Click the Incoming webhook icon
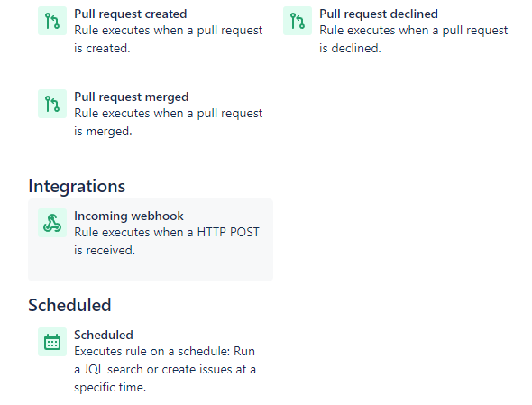Image resolution: width=532 pixels, height=405 pixels. tap(52, 223)
